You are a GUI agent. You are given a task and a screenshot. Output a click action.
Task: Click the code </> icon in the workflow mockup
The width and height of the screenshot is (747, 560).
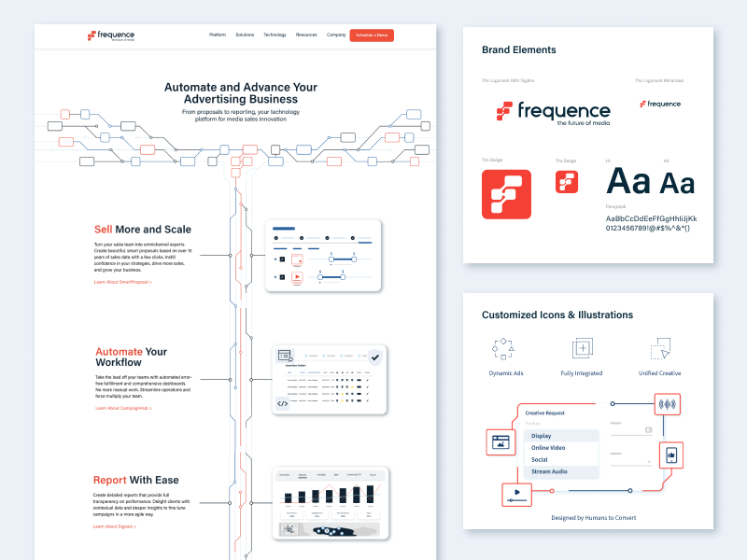tap(283, 401)
